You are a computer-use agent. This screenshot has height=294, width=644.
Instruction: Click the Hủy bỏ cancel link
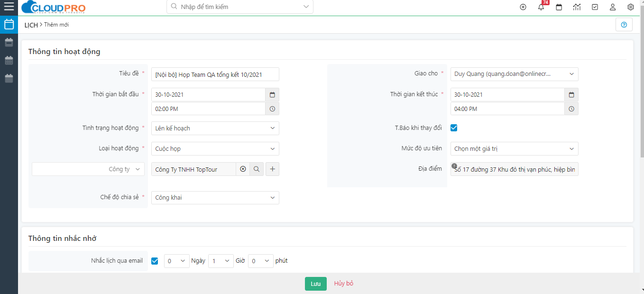click(x=343, y=284)
